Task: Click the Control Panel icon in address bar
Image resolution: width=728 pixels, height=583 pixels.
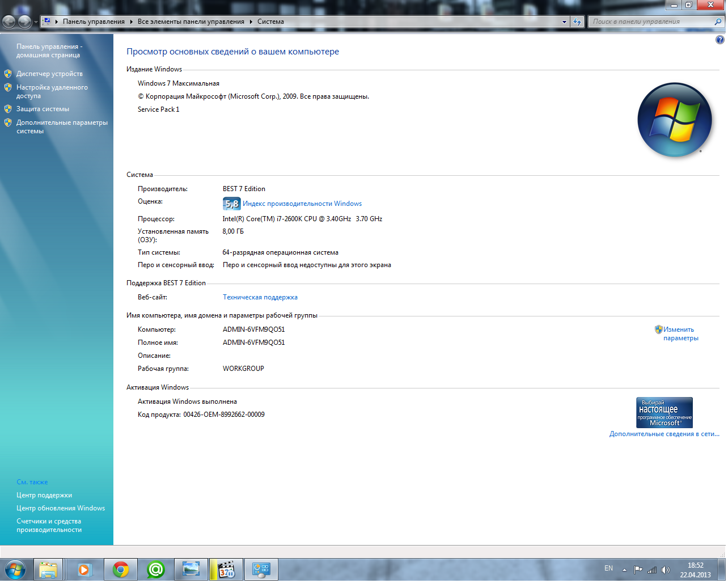Action: [47, 22]
